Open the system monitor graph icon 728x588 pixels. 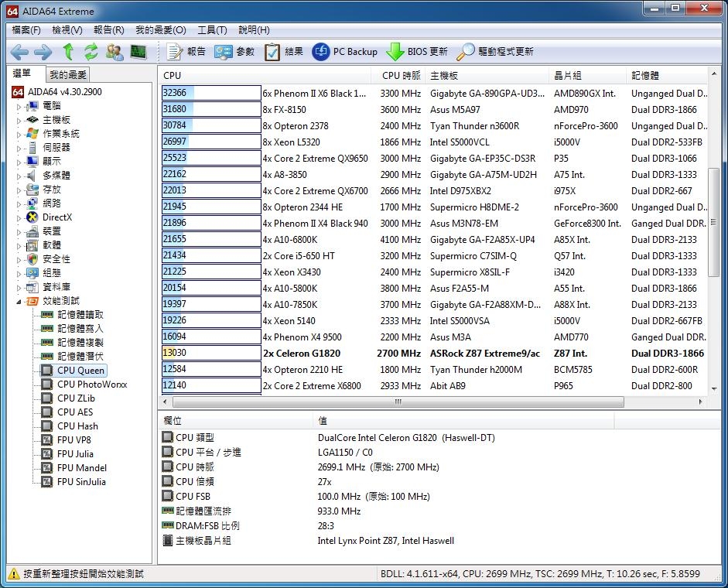(x=138, y=52)
